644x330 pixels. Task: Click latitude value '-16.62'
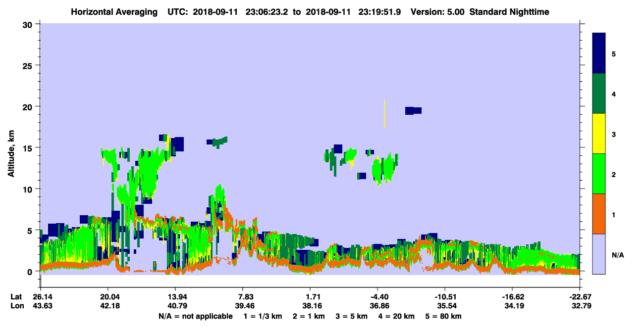click(x=512, y=296)
